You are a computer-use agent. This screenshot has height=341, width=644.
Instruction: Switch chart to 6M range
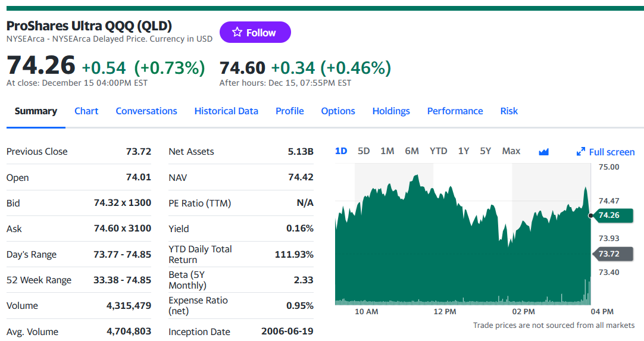(x=411, y=151)
